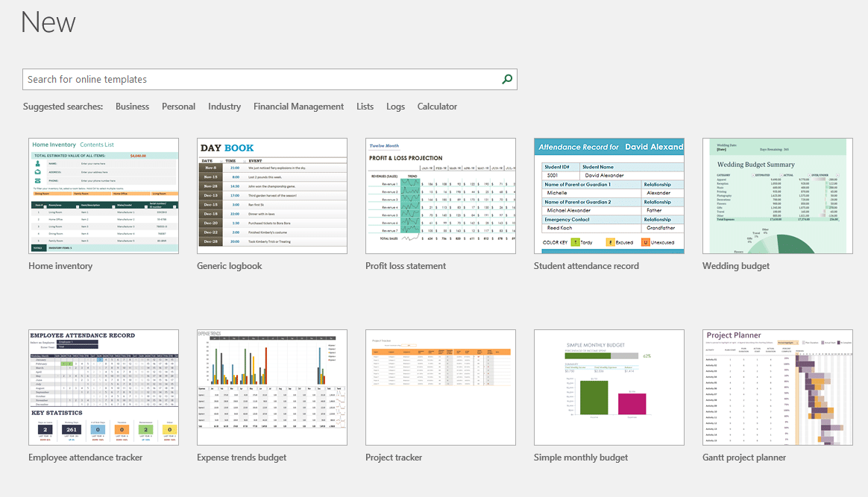This screenshot has height=497, width=868.
Task: Open the Project tracker template
Action: tap(440, 387)
